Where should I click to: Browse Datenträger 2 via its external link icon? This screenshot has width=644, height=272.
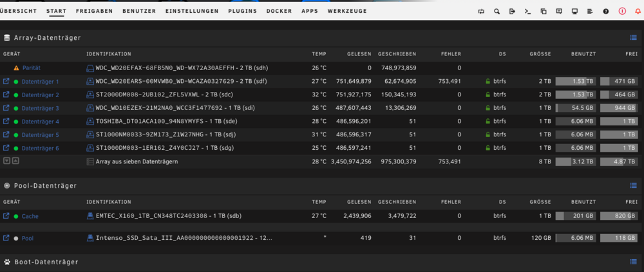click(x=6, y=95)
